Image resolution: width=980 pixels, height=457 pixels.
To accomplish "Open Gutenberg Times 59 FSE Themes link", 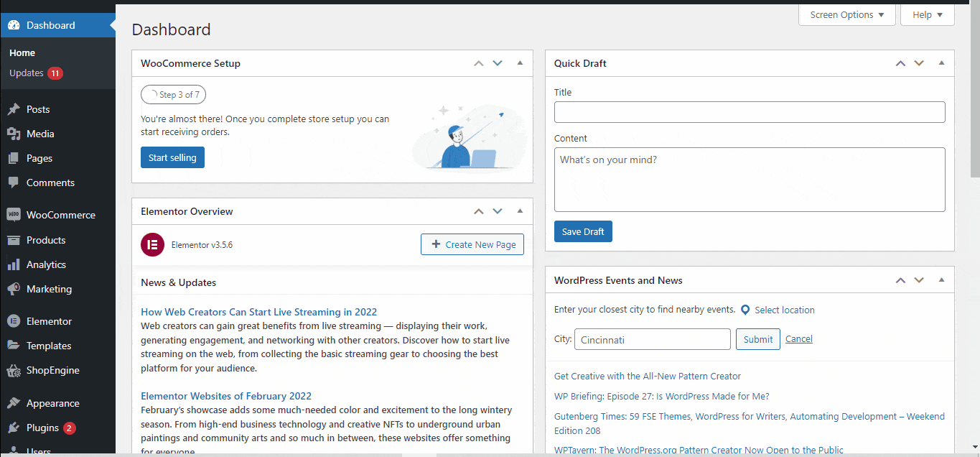I will pyautogui.click(x=750, y=423).
